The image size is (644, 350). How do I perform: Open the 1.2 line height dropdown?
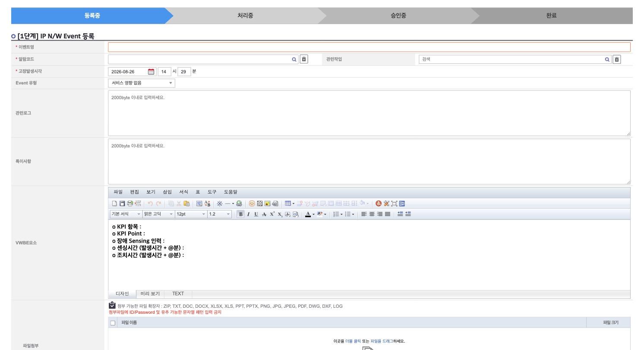point(220,214)
